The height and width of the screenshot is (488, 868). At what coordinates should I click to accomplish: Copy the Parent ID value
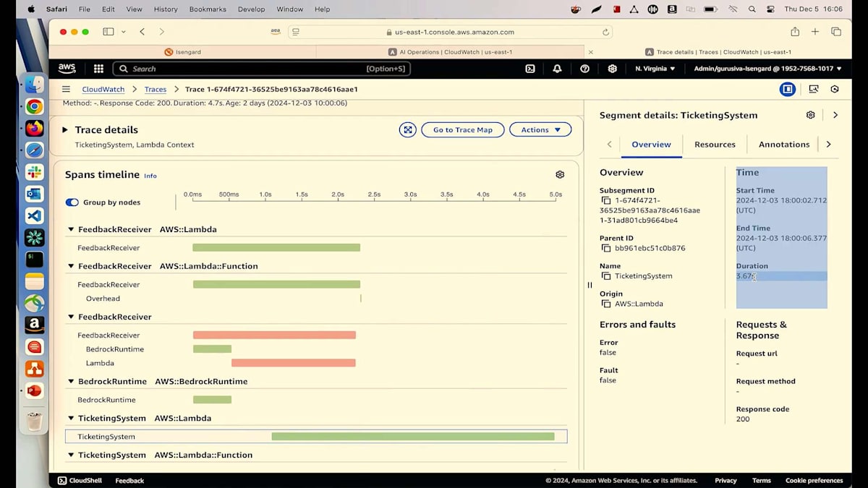(606, 248)
